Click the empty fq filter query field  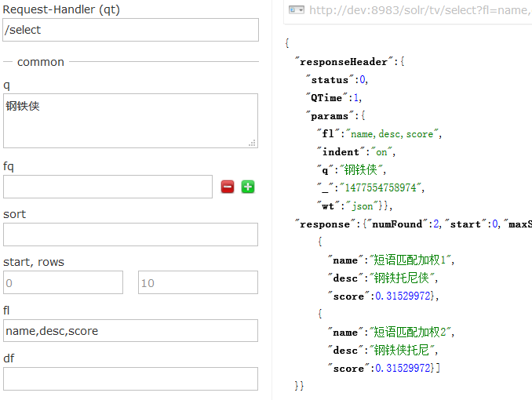(x=108, y=187)
